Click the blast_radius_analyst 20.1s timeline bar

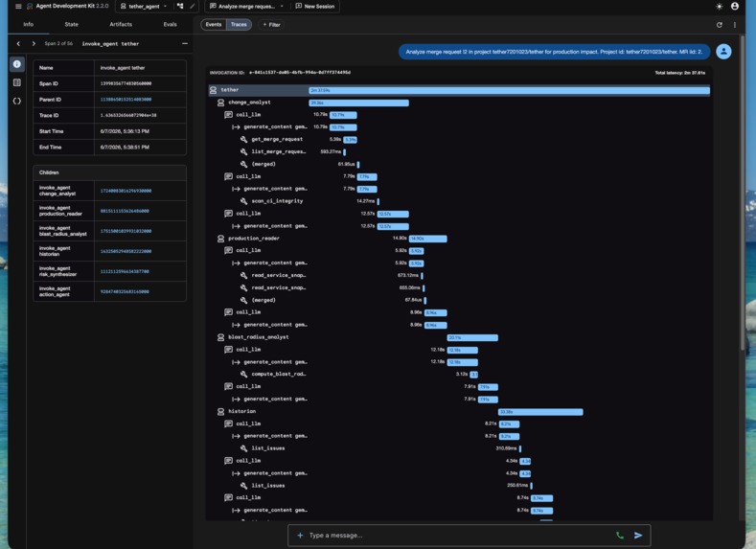point(472,338)
